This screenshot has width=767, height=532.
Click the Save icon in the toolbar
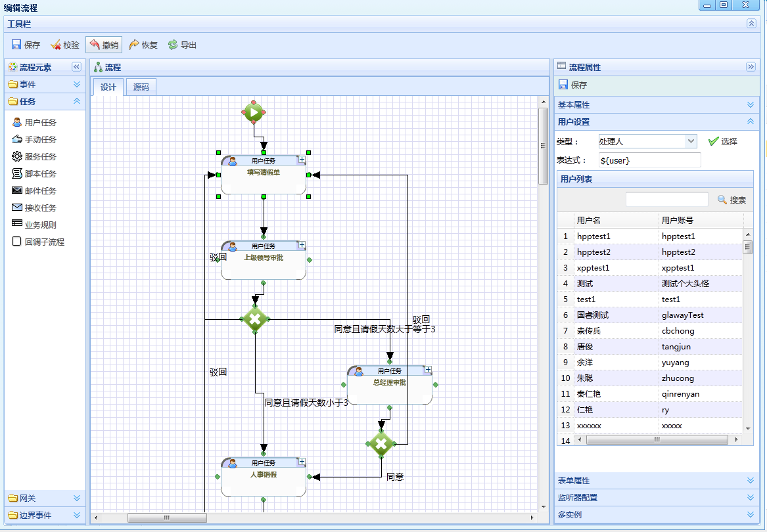17,45
